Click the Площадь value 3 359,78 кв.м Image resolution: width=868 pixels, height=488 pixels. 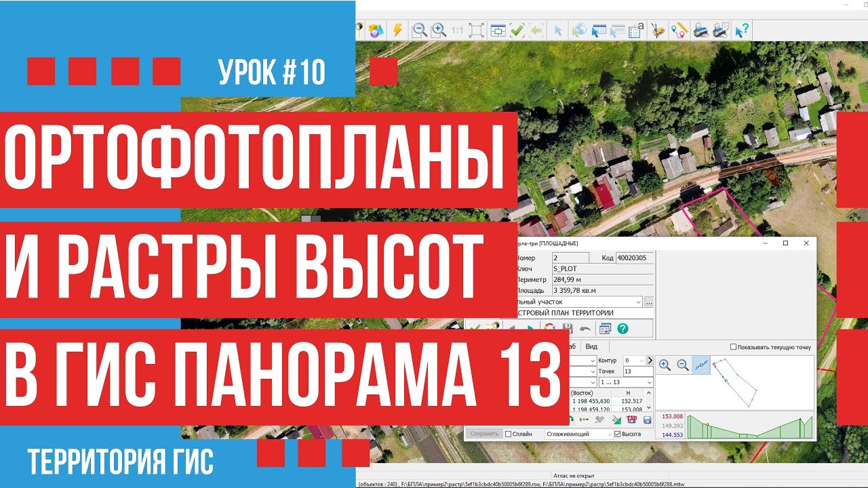tap(575, 290)
